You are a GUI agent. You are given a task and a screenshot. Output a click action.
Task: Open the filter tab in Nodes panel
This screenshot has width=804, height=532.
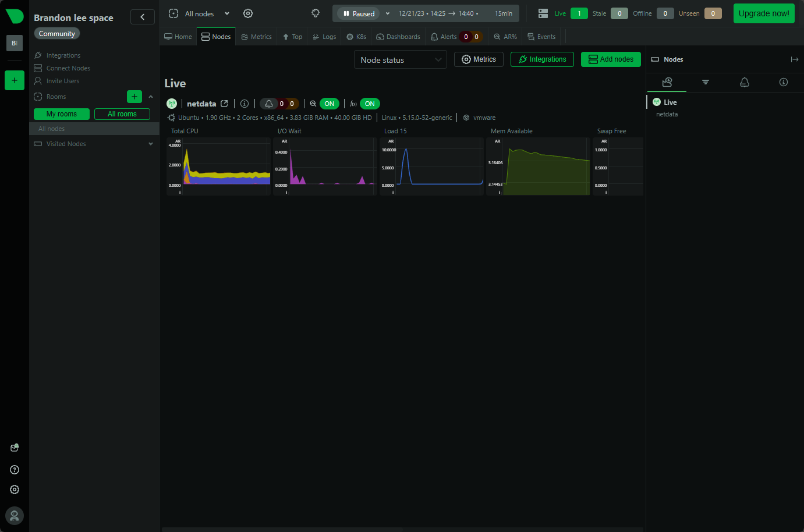coord(706,82)
